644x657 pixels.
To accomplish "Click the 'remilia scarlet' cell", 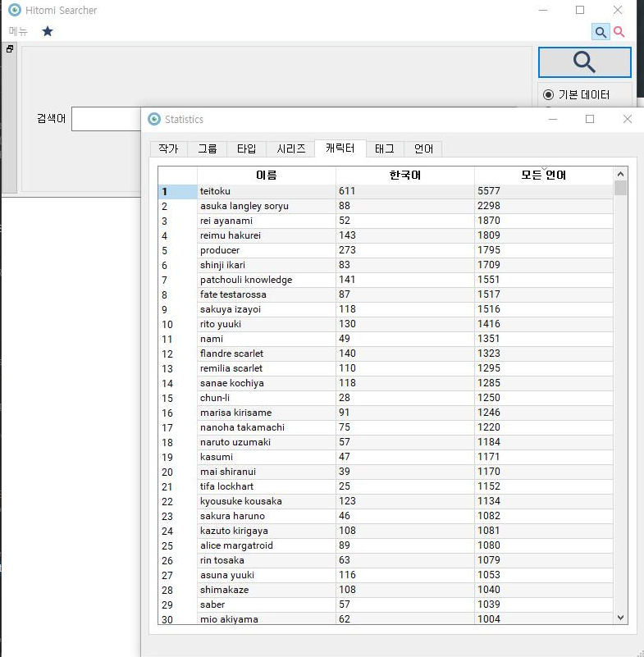I will (x=267, y=369).
